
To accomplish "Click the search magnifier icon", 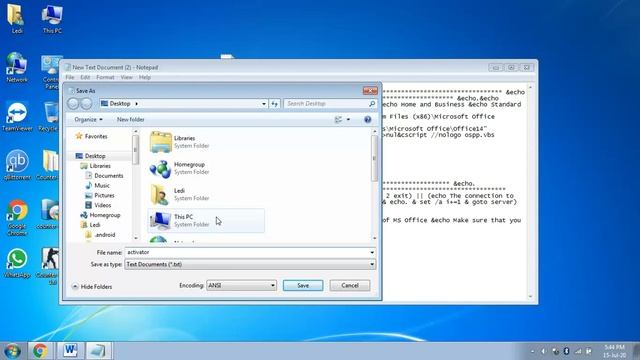I will [372, 104].
